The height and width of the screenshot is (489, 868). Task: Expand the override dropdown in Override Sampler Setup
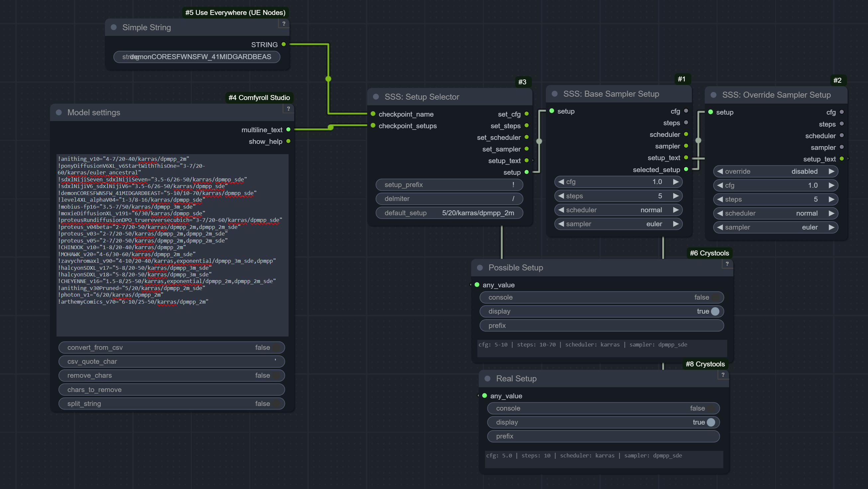pos(775,171)
